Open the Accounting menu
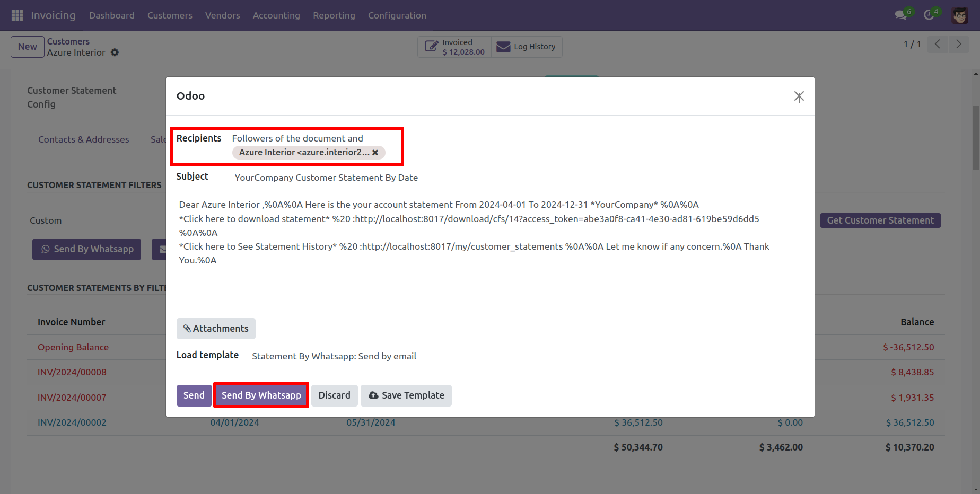This screenshot has height=494, width=980. click(276, 15)
